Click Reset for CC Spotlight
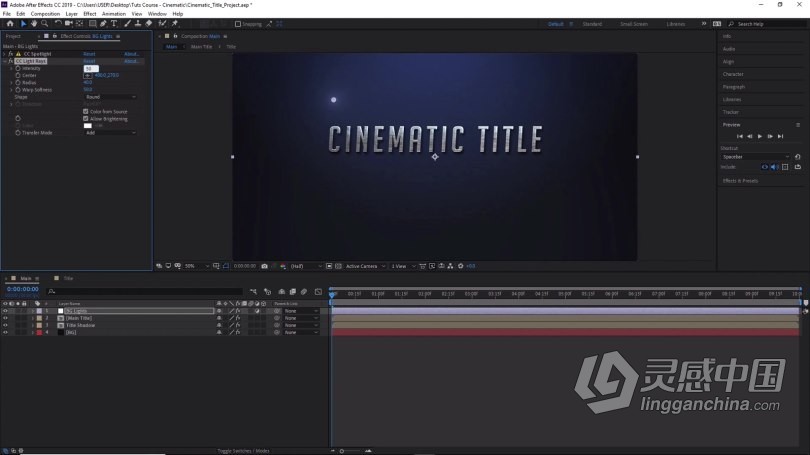Image resolution: width=810 pixels, height=455 pixels. [x=89, y=54]
